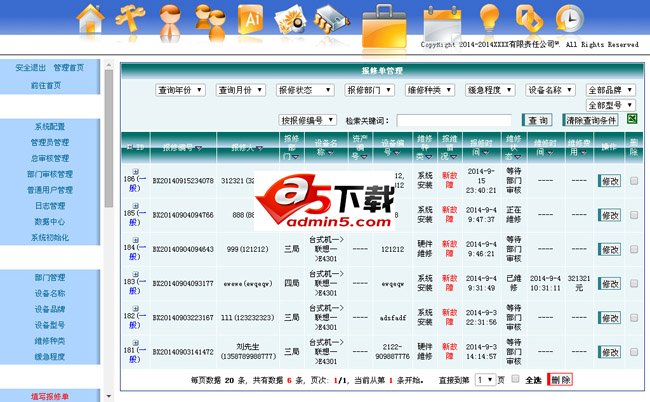
Task: Tick delete checkbox for row 181
Action: [634, 352]
